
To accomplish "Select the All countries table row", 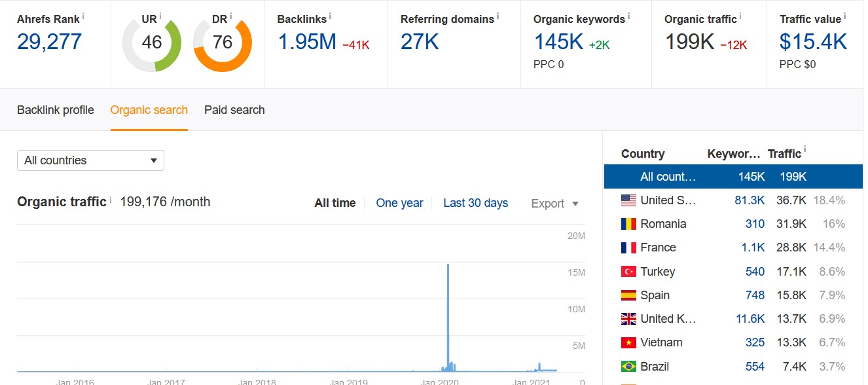I will tap(733, 177).
